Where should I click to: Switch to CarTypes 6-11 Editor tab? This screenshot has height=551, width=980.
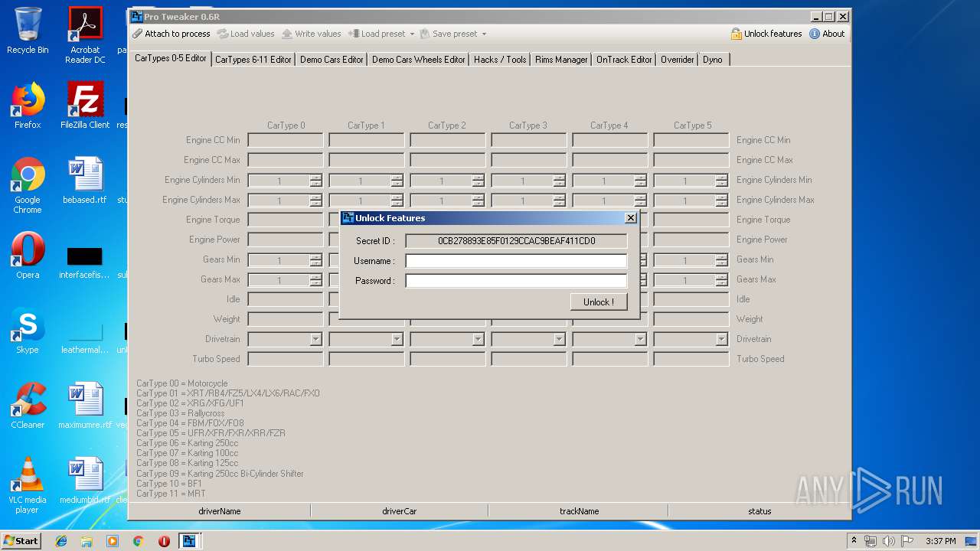point(253,60)
